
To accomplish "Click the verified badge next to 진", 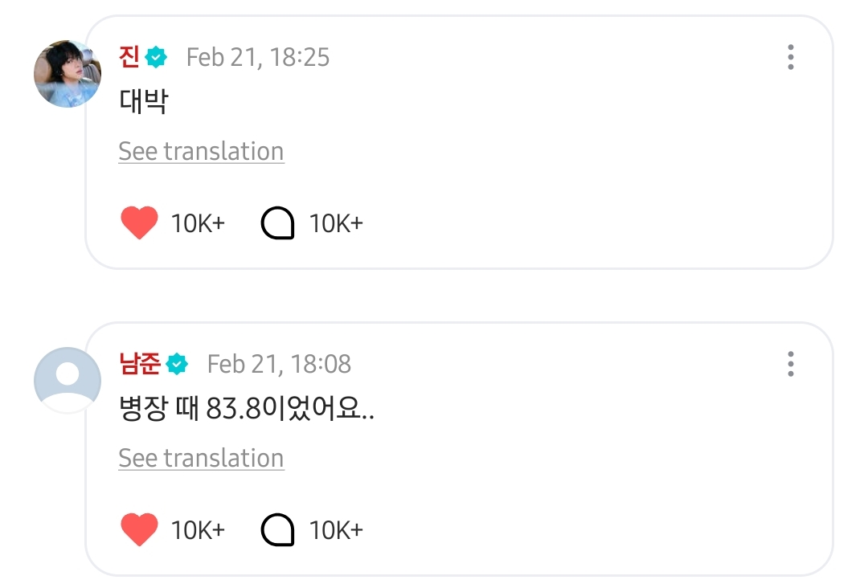I will point(157,57).
